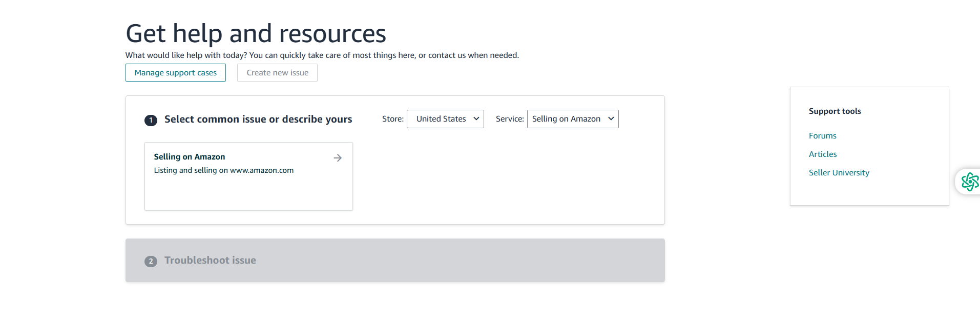Open the Articles link in Support tools

point(823,154)
